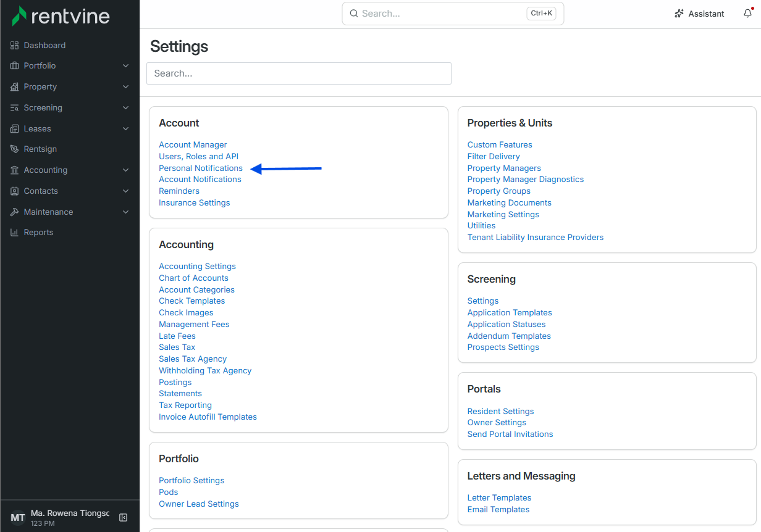Image resolution: width=761 pixels, height=532 pixels.
Task: Open Property Manager Diagnostics link
Action: click(526, 179)
